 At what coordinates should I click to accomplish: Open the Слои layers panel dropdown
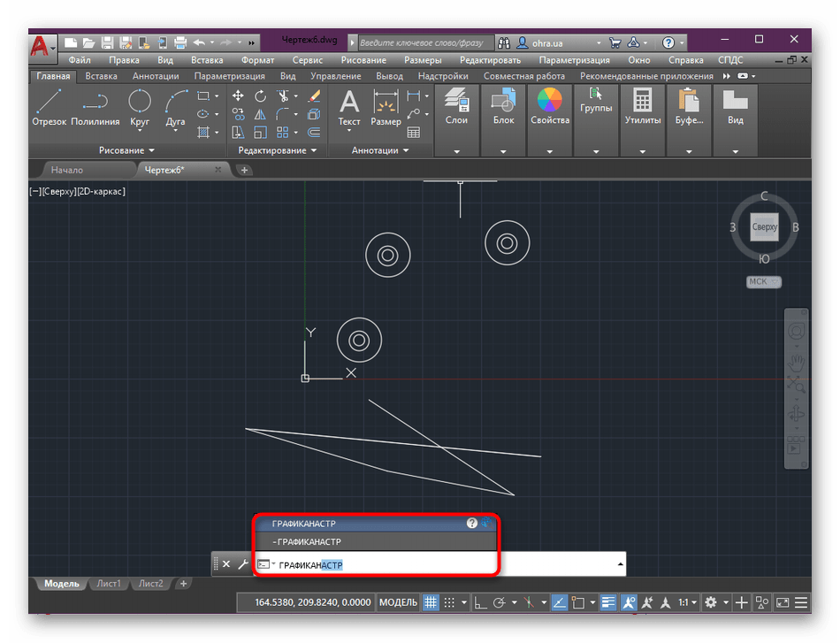(456, 151)
